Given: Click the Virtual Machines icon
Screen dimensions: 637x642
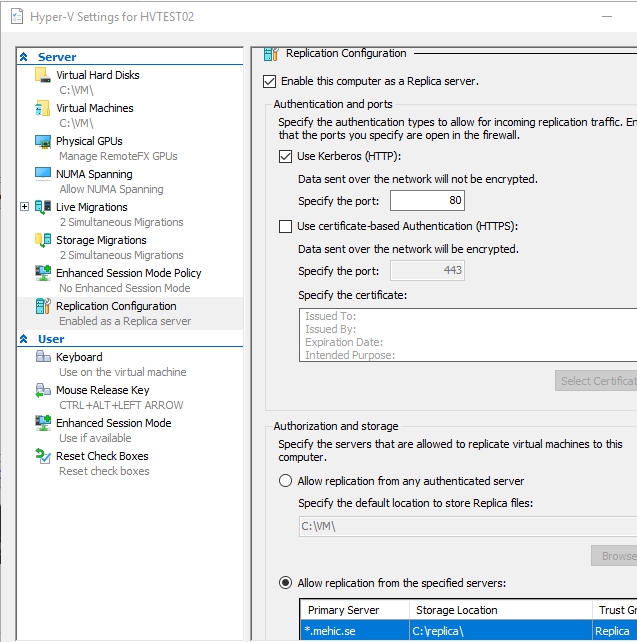Looking at the screenshot, I should (42, 108).
